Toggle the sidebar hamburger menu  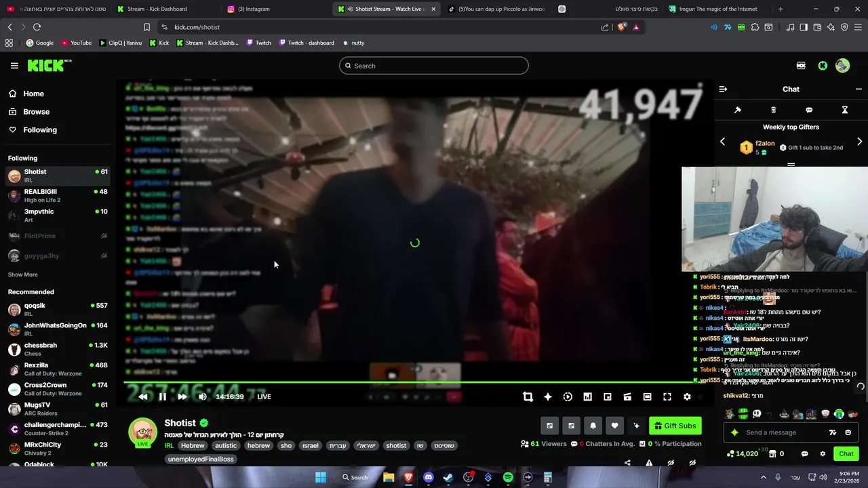click(14, 66)
